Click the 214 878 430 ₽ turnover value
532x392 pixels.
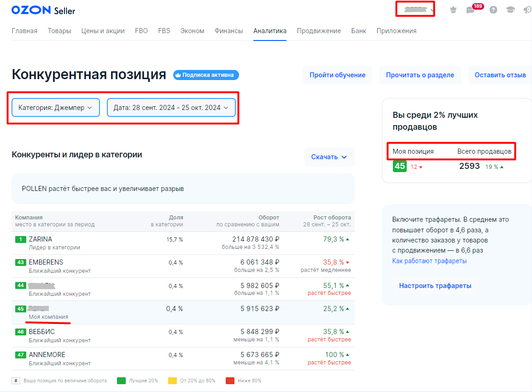[256, 239]
